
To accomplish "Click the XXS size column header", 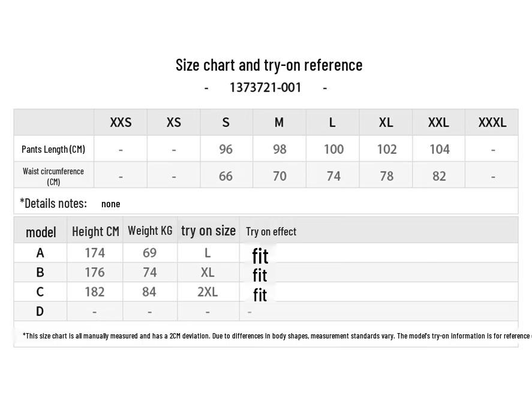I will click(x=121, y=122).
